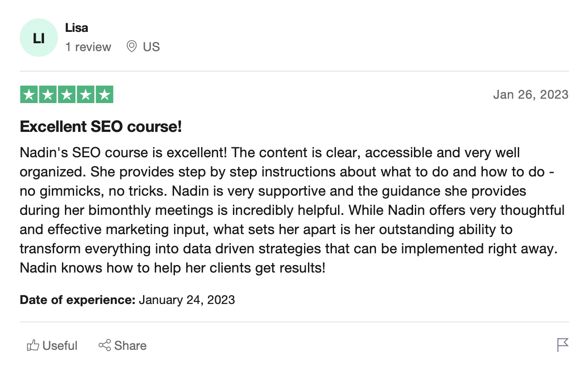Select the third green rating star

pyautogui.click(x=66, y=95)
